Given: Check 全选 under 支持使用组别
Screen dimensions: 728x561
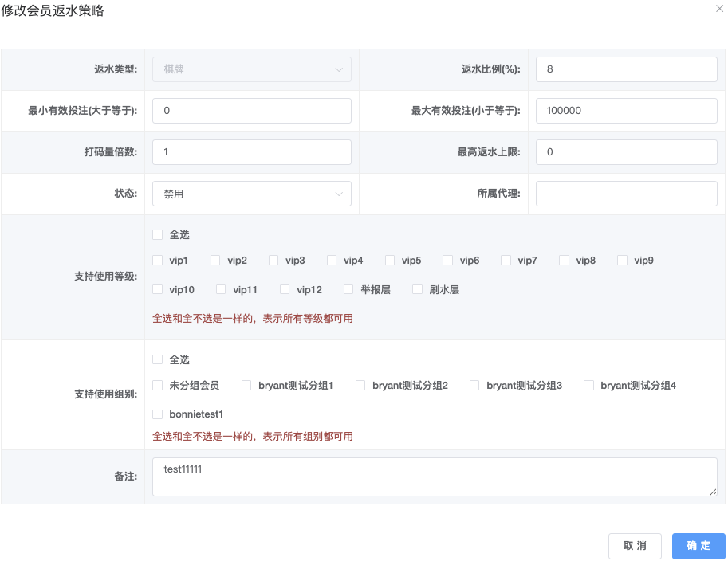Looking at the screenshot, I should click(158, 360).
